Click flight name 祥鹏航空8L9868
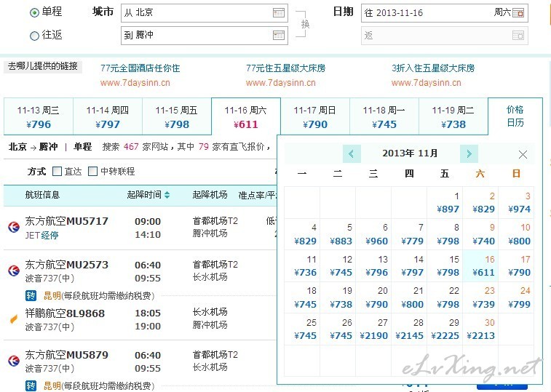 65,313
